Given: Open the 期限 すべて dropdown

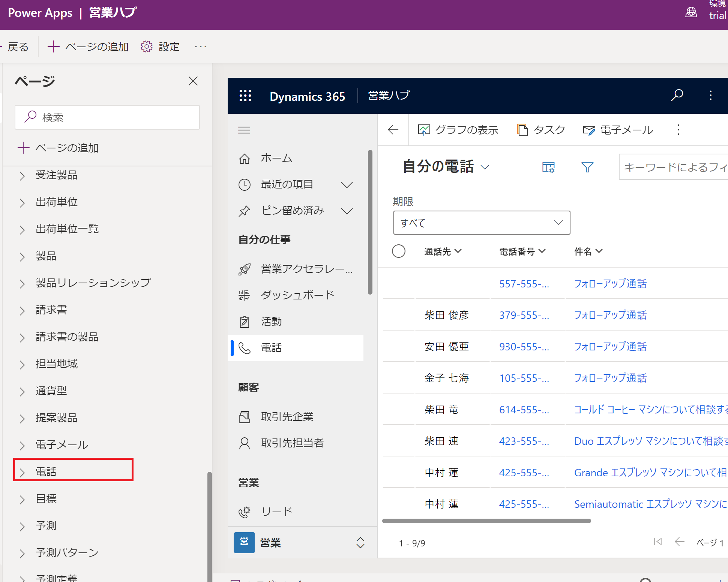Looking at the screenshot, I should click(482, 223).
